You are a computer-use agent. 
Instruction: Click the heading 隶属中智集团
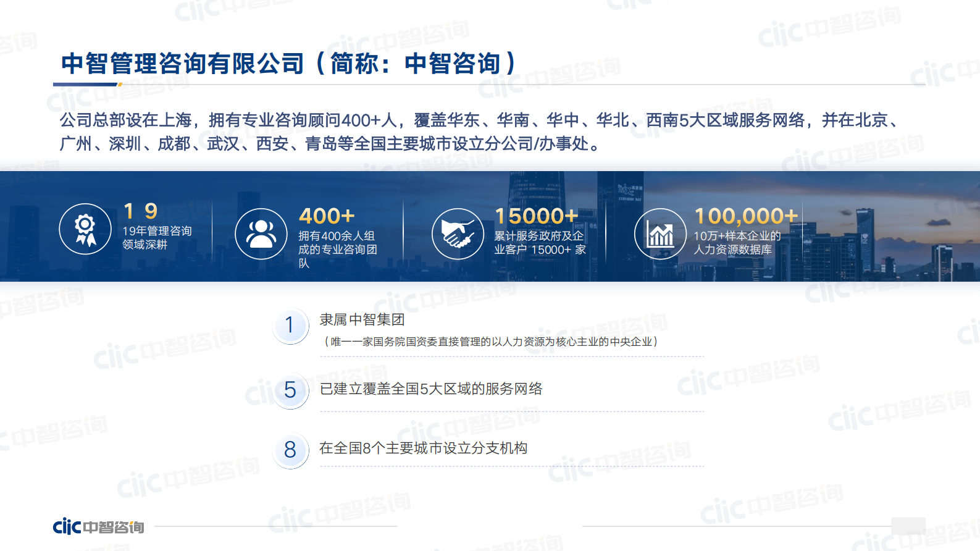point(362,319)
